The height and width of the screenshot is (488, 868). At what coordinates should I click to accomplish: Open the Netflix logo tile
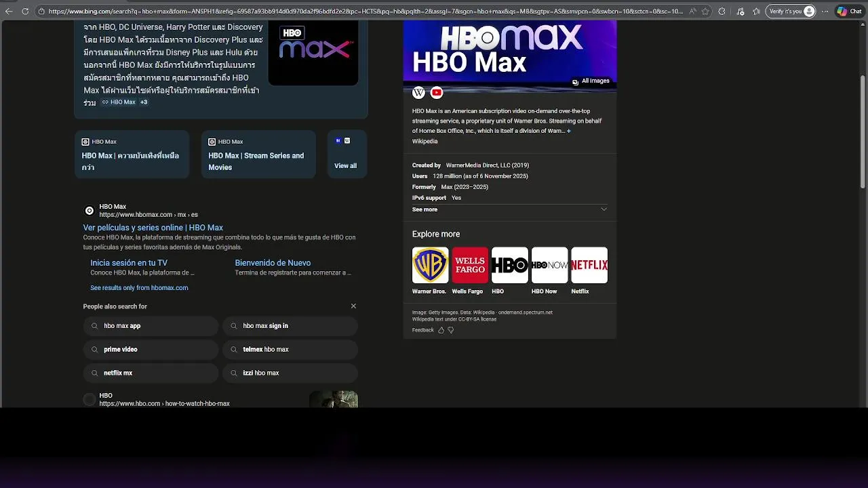coord(589,265)
